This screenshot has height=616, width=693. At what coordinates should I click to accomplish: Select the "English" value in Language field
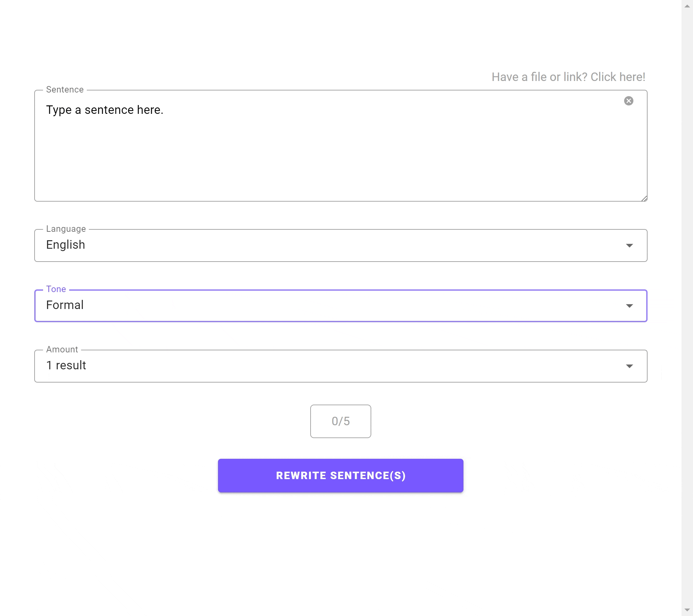[65, 245]
